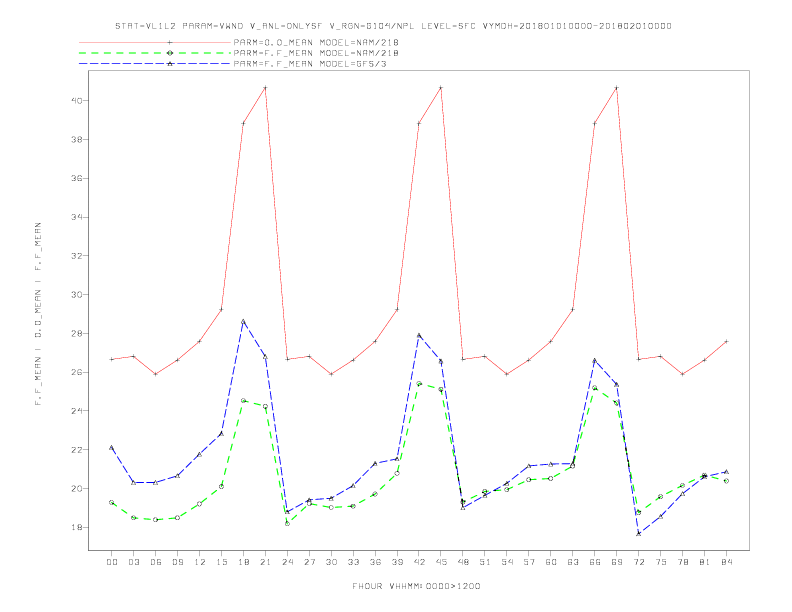Image resolution: width=792 pixels, height=612 pixels.
Task: Click the red legend line sample with plus marker
Action: click(x=155, y=42)
